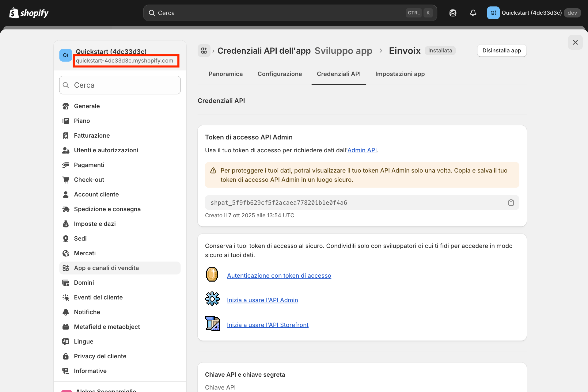The height and width of the screenshot is (392, 588).
Task: Open the notifications bell
Action: pos(473,13)
